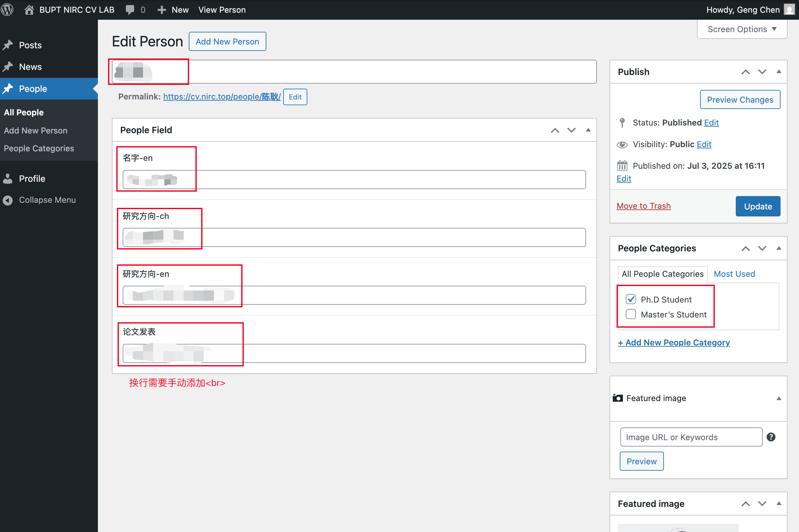The height and width of the screenshot is (532, 799).
Task: Click the WordPress logo icon
Action: coord(7,10)
